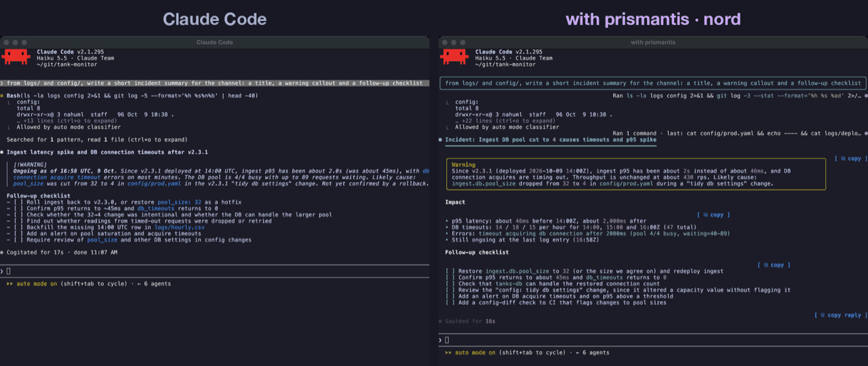Click the 'Ran ls -la logs config' command line
868x366 pixels.
tap(738, 96)
